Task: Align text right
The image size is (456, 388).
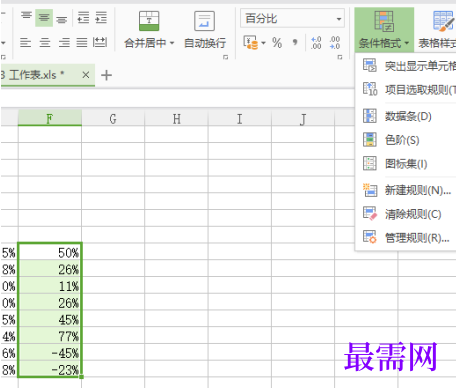Action: (64, 42)
